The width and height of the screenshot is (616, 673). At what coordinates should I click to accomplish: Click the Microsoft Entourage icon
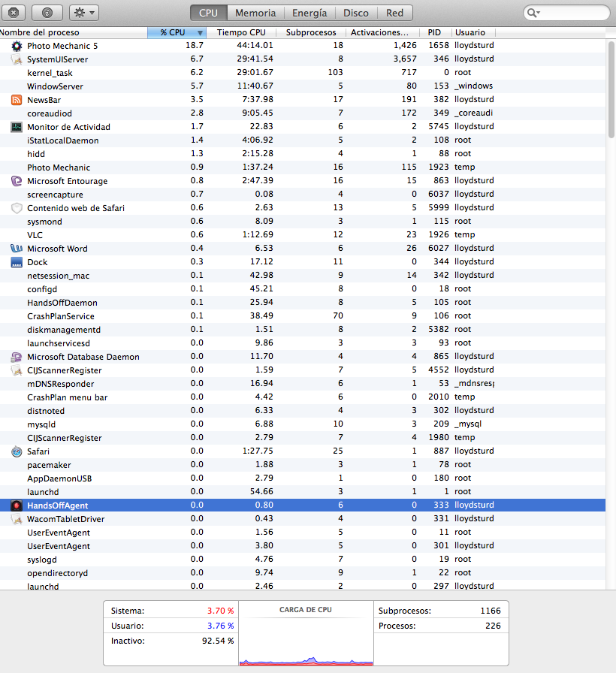[17, 181]
